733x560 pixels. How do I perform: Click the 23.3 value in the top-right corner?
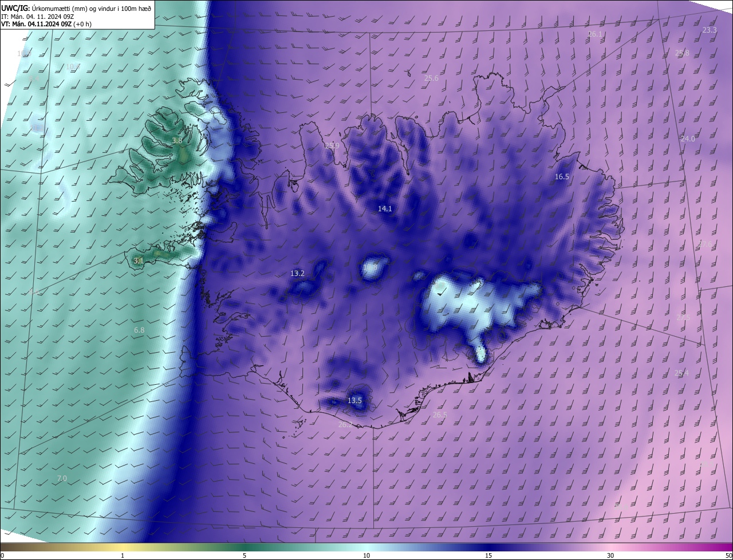[x=710, y=30]
